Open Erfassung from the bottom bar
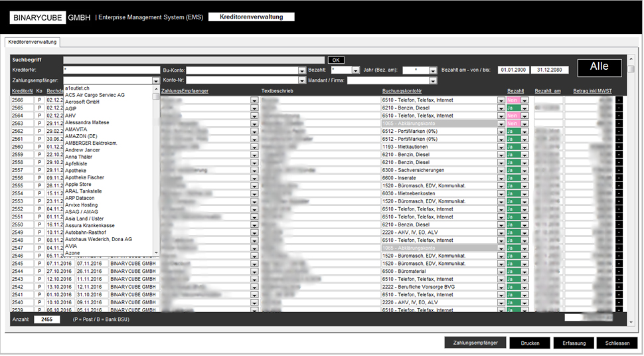This screenshot has width=644, height=356. coord(573,343)
